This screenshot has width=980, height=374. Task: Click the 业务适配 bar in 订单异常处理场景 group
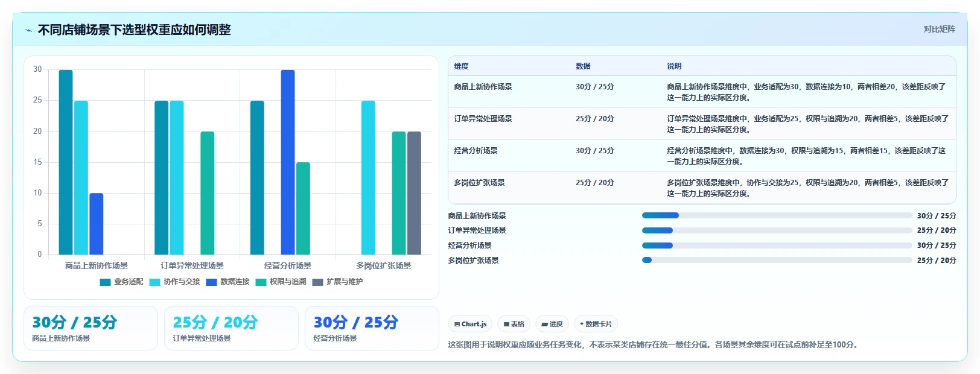pos(162,177)
